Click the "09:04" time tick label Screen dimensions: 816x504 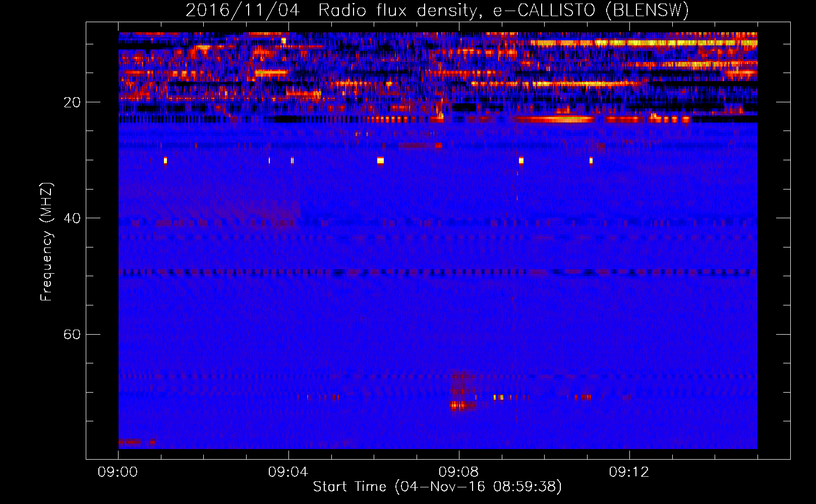pyautogui.click(x=288, y=472)
